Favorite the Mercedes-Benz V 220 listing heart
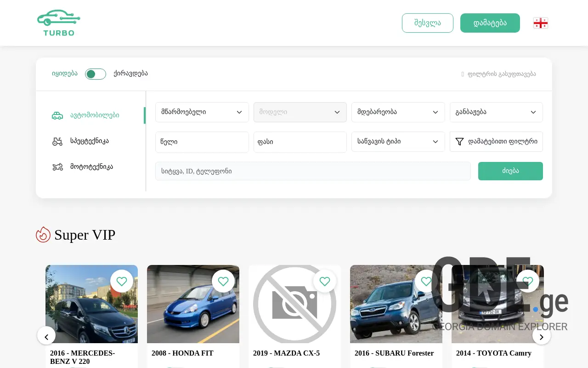The image size is (588, 368). point(122,281)
